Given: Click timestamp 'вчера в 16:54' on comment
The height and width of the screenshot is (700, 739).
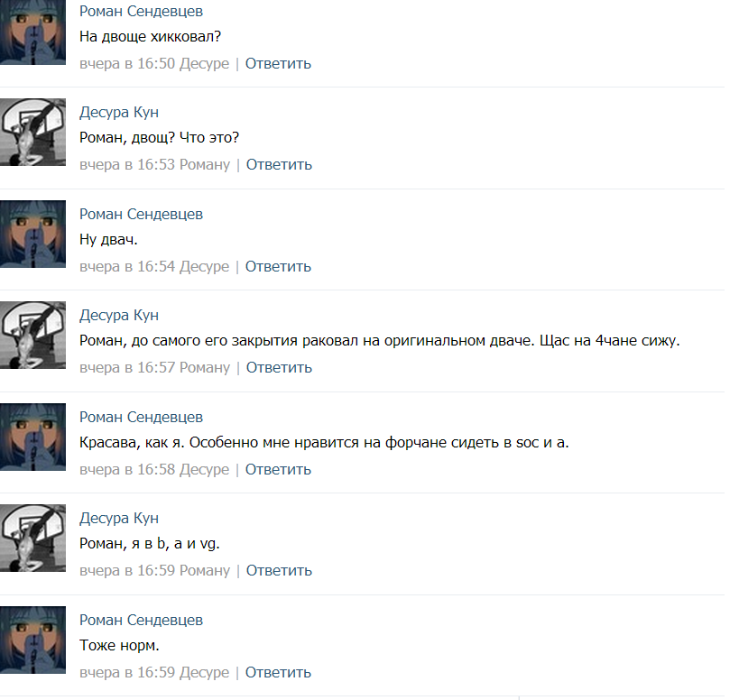Looking at the screenshot, I should point(127,266).
